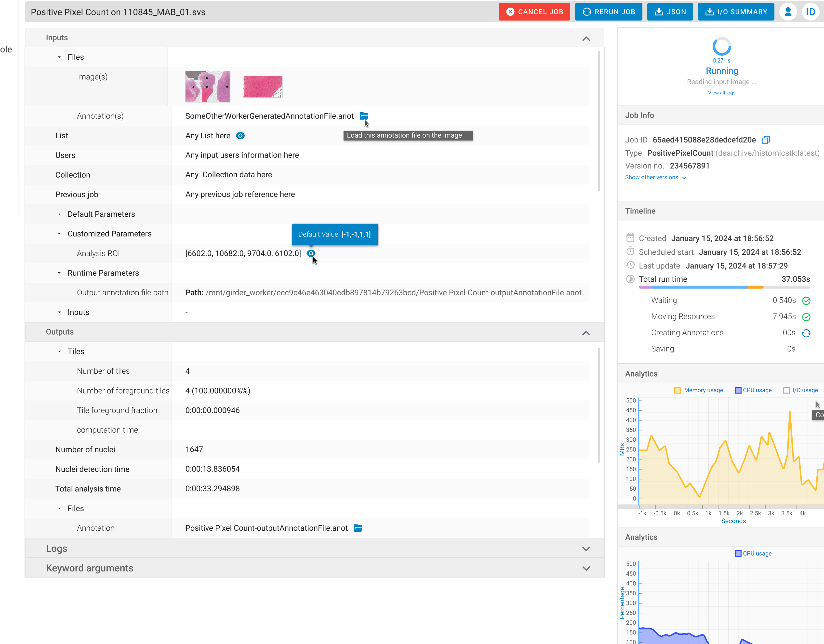
Task: Toggle the eye icon next to Analysis ROI value
Action: point(310,253)
